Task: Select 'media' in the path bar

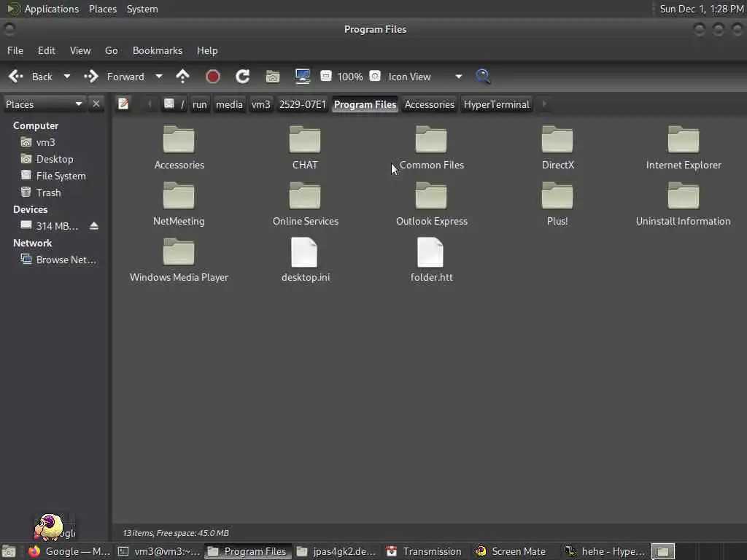Action: [229, 104]
